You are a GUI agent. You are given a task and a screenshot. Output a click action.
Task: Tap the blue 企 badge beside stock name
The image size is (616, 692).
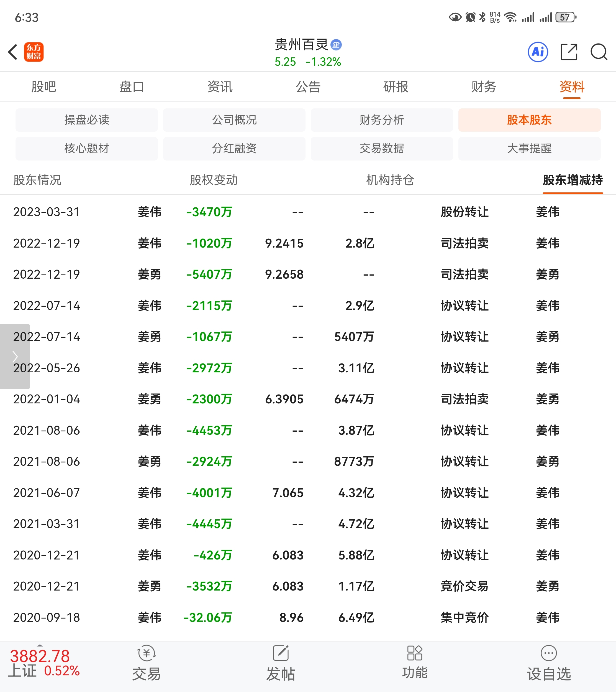[x=336, y=45]
